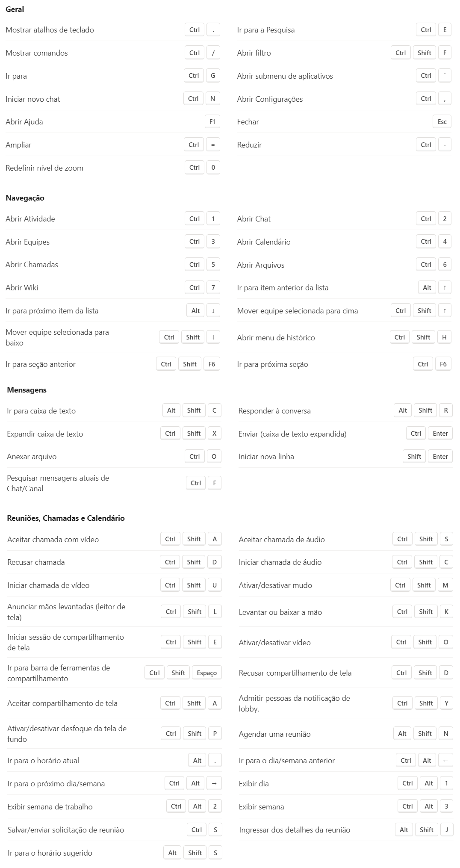The image size is (460, 868).
Task: Select the Navegação section heading
Action: pyautogui.click(x=25, y=198)
